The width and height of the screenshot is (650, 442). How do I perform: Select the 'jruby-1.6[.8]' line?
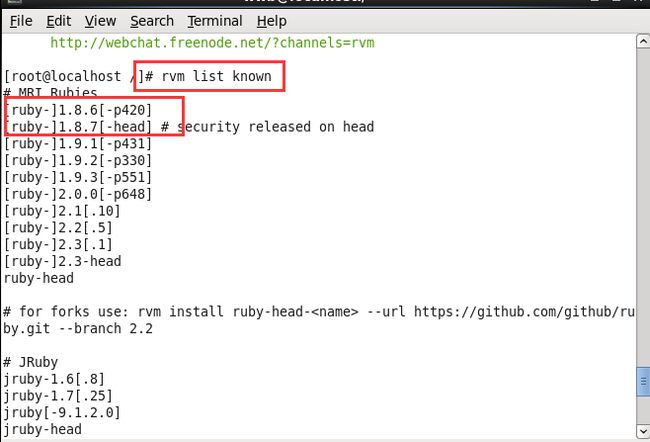coord(54,379)
